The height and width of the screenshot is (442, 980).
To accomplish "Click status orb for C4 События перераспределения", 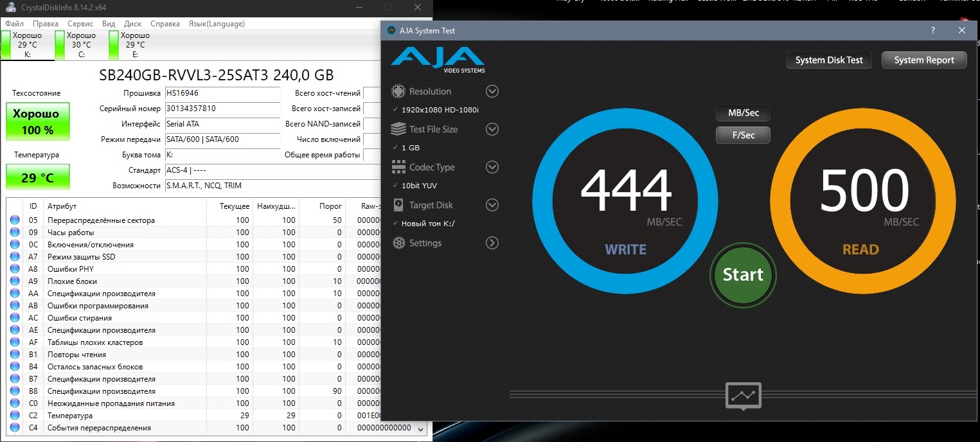I will tap(15, 428).
